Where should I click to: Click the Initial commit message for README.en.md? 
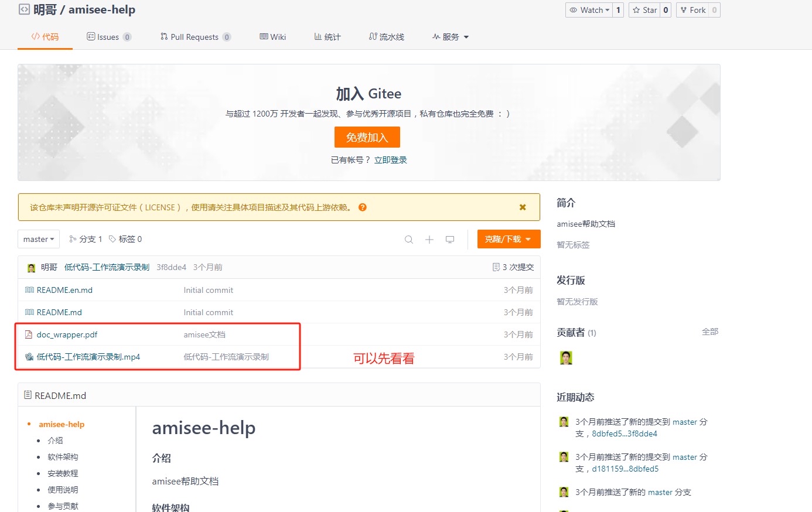pos(209,290)
